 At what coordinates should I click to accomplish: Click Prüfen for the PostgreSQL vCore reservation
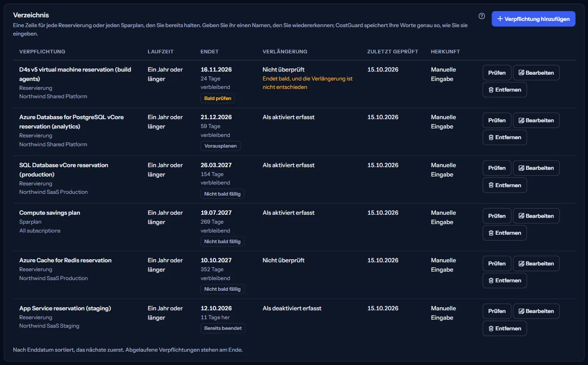pyautogui.click(x=497, y=120)
